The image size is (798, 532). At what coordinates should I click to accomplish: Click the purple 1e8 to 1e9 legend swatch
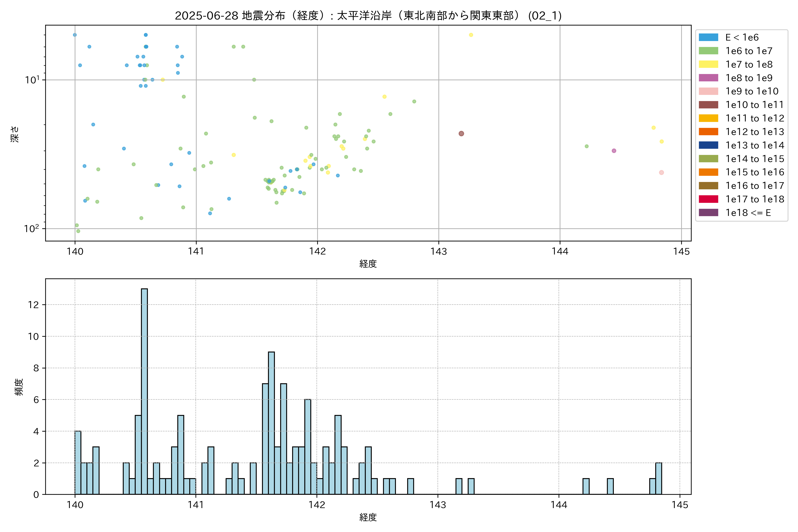click(x=708, y=78)
